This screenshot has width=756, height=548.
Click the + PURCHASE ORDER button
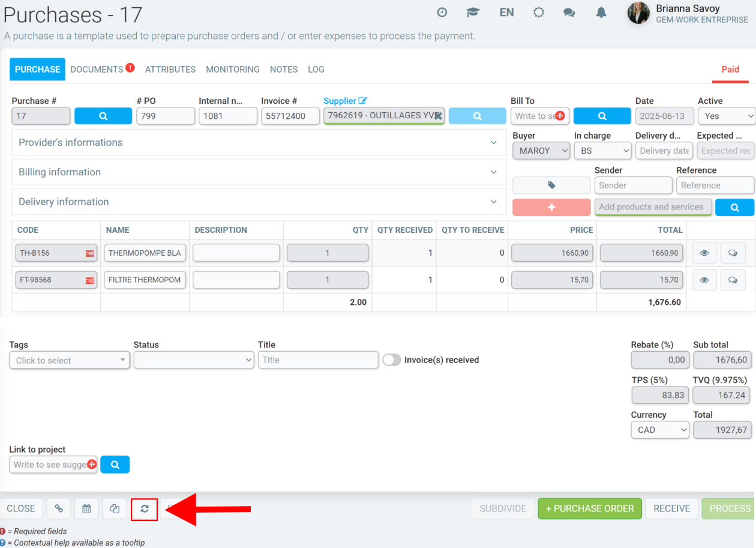(x=590, y=508)
